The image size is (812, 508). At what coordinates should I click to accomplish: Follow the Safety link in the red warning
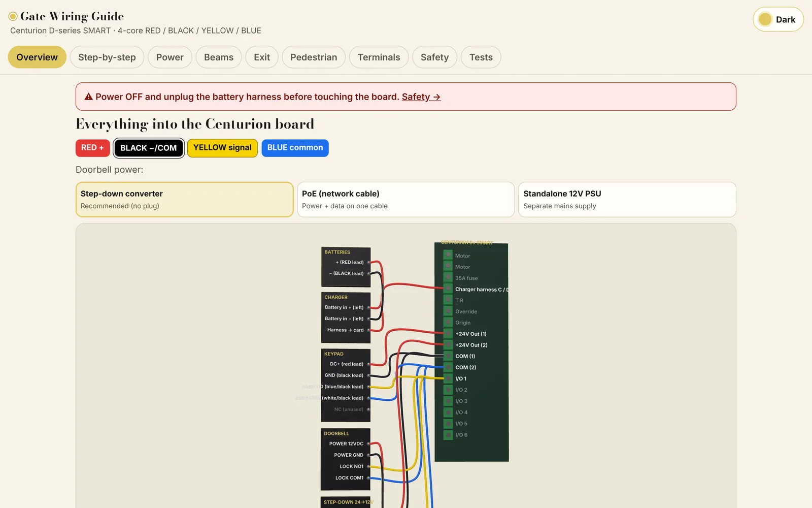[x=421, y=97]
